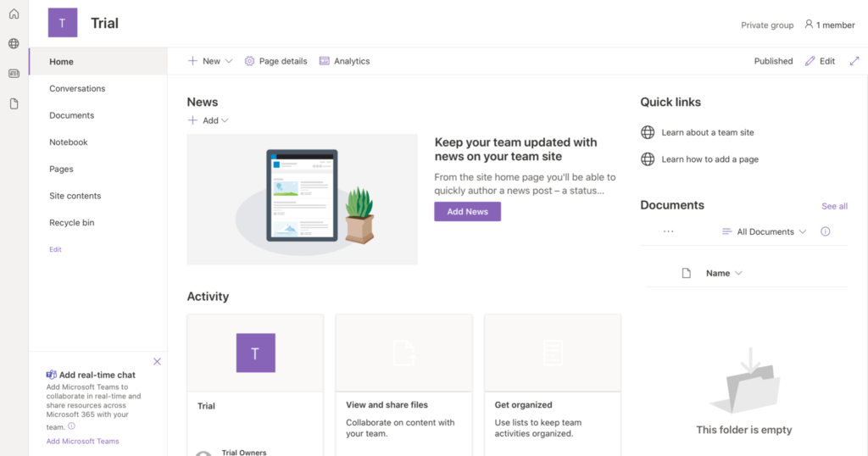Click the plus icon beside Add under News

(x=192, y=120)
